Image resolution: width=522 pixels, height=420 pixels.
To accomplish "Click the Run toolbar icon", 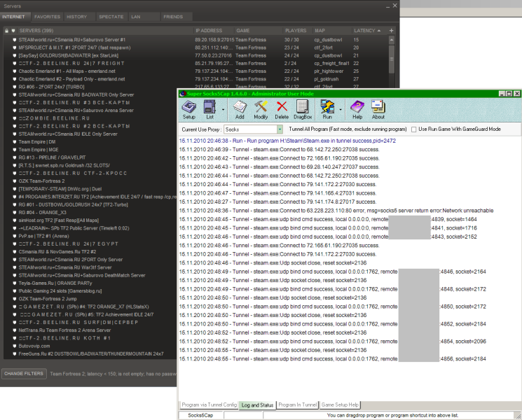I will pos(327,110).
